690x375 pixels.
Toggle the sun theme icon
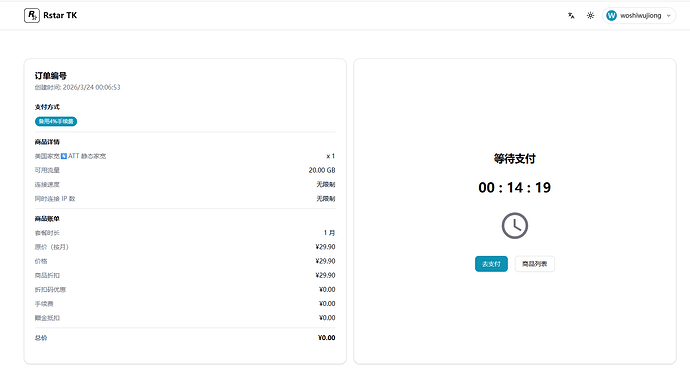click(x=591, y=15)
